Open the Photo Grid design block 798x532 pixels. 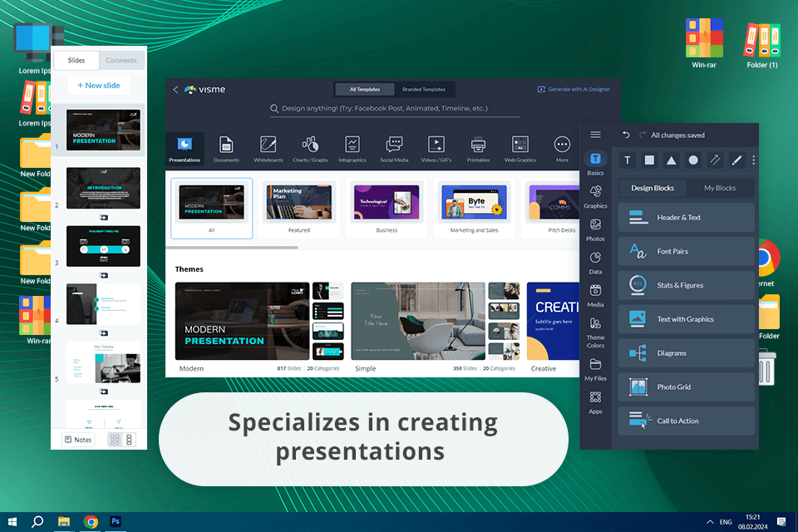(x=686, y=387)
